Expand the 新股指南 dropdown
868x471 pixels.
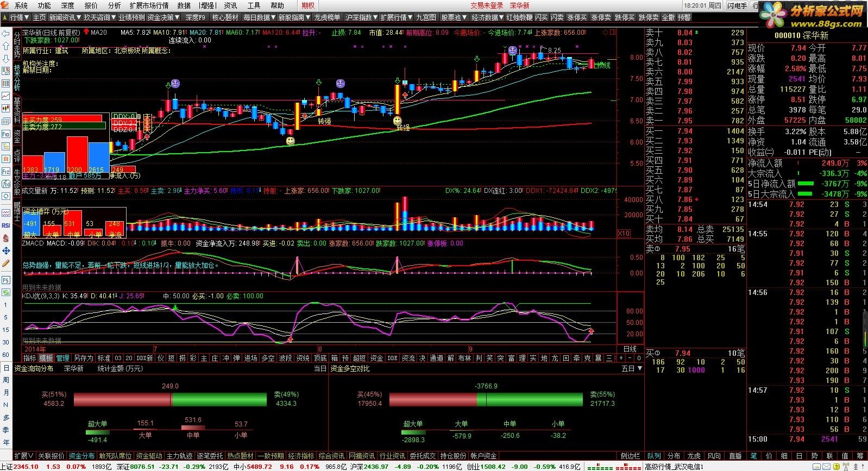point(294,17)
